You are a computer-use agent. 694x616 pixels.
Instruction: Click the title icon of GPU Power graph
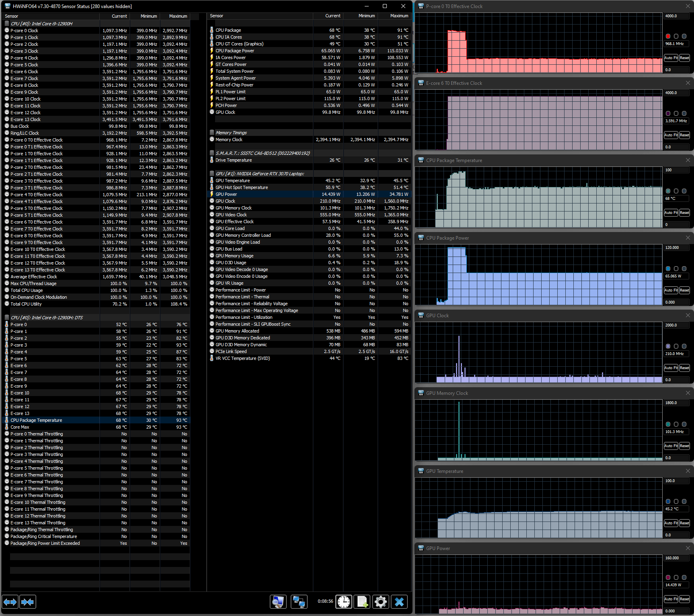[x=421, y=548]
